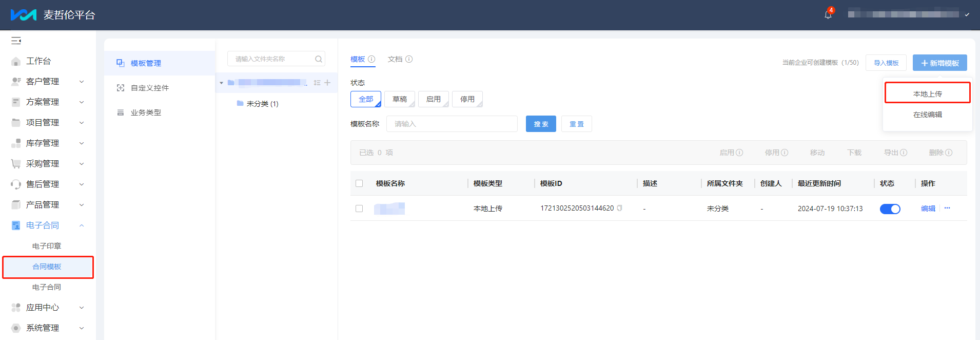
Task: Click the 2024-07-19 10:37:13 update time cell
Action: (x=830, y=209)
